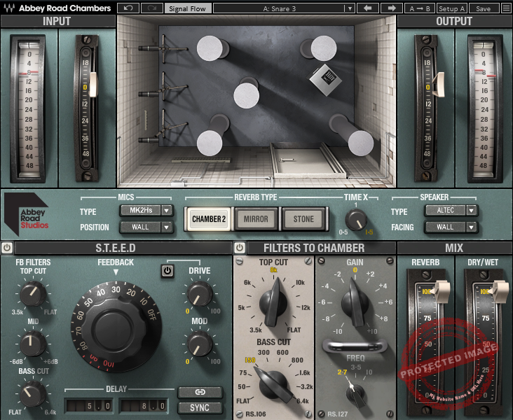
Task: Click the FB Filters Mid knob
Action: coord(33,343)
